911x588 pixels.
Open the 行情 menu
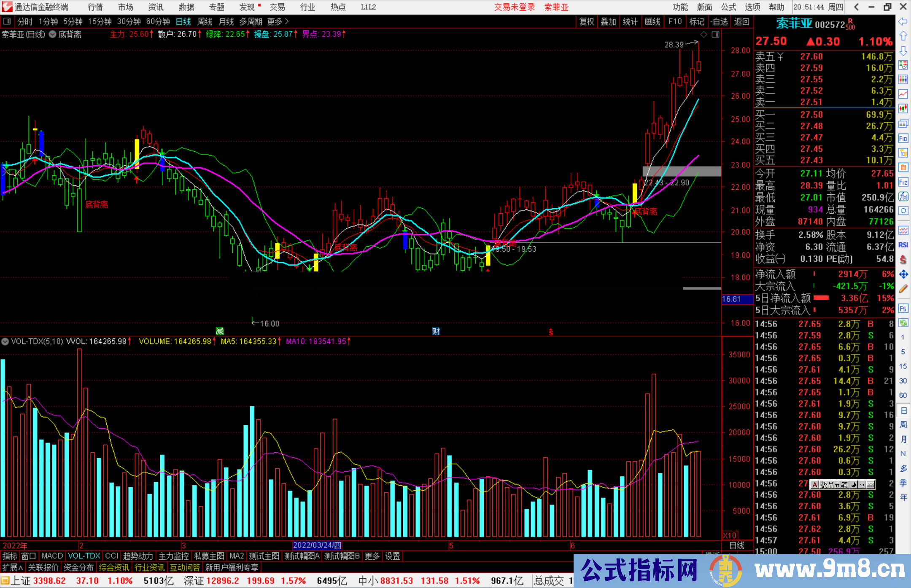(95, 7)
